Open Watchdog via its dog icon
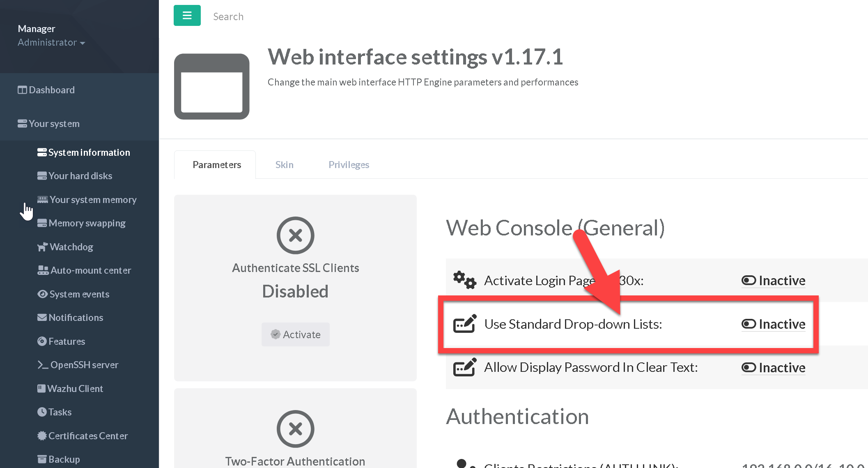The image size is (868, 468). tap(42, 247)
